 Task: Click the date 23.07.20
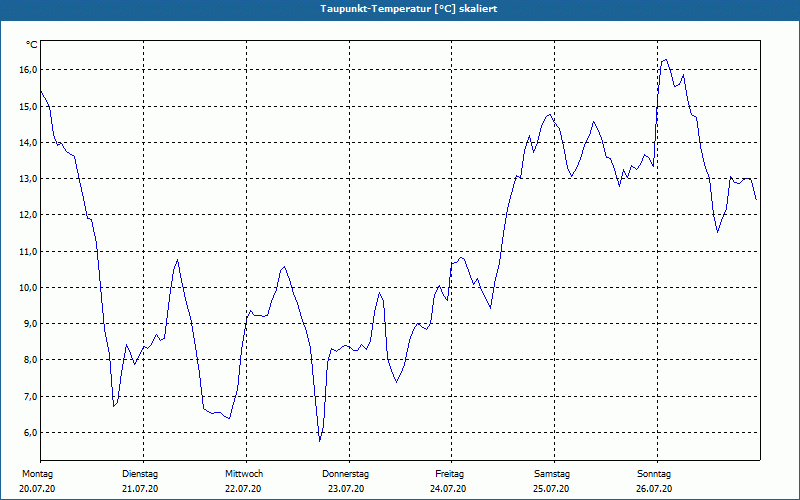346,489
